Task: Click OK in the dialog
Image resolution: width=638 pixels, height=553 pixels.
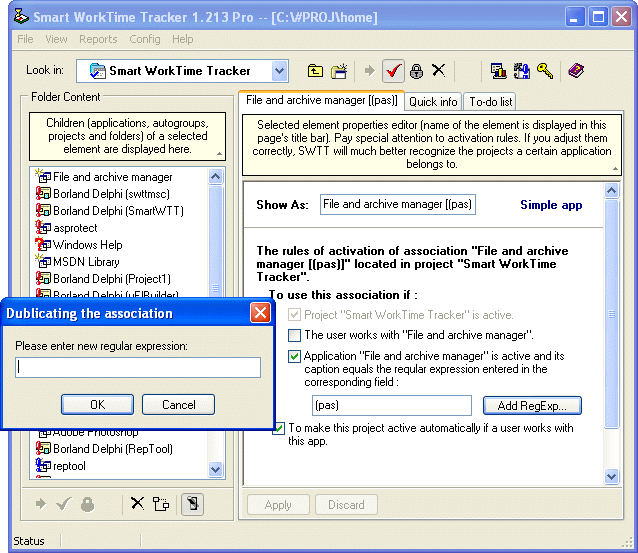Action: (98, 404)
